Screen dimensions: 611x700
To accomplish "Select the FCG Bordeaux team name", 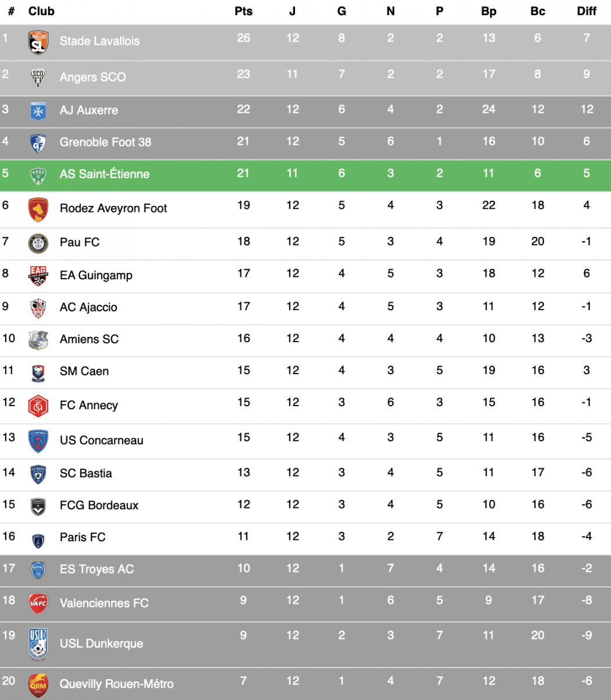I will tap(99, 505).
